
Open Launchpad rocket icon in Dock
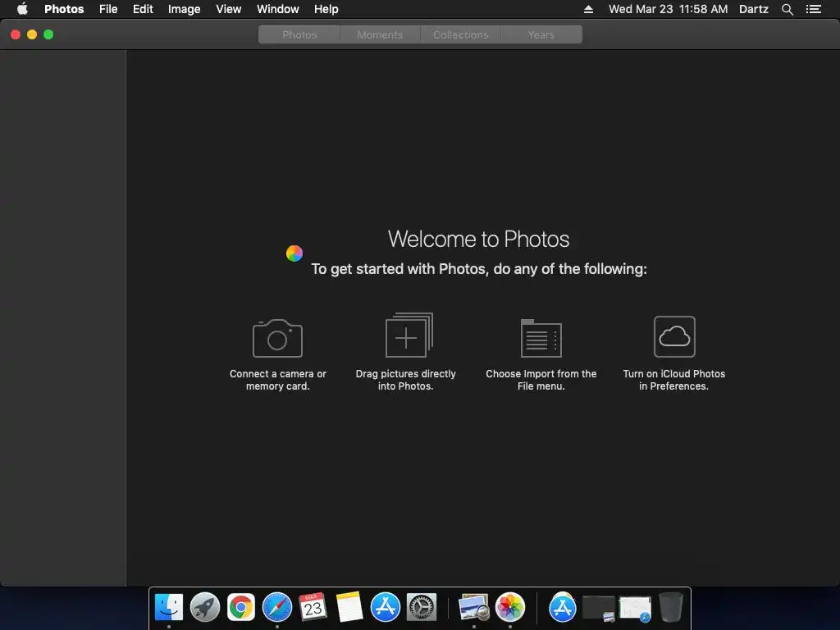[205, 608]
